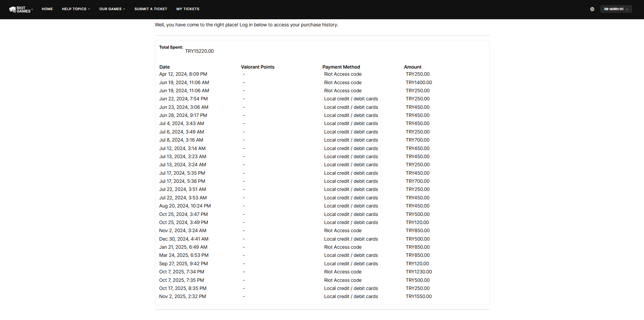Select the purchase history intro sentence
644x320 pixels.
[246, 25]
